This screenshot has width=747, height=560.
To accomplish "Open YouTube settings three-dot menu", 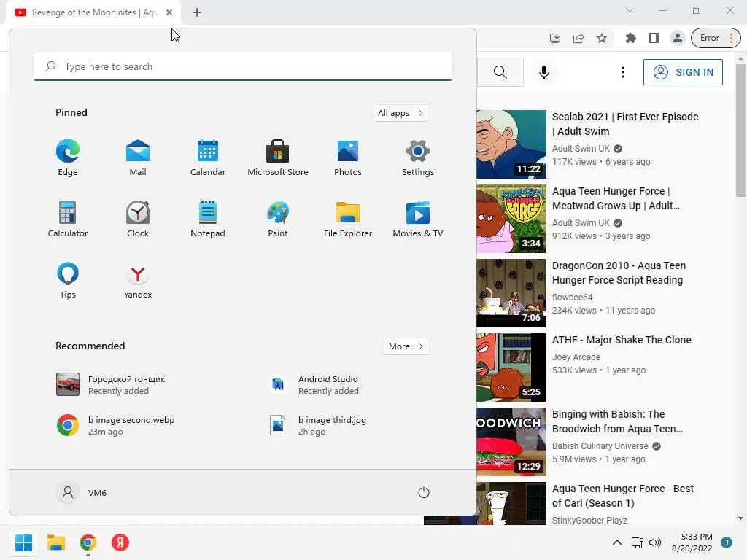I will click(623, 72).
